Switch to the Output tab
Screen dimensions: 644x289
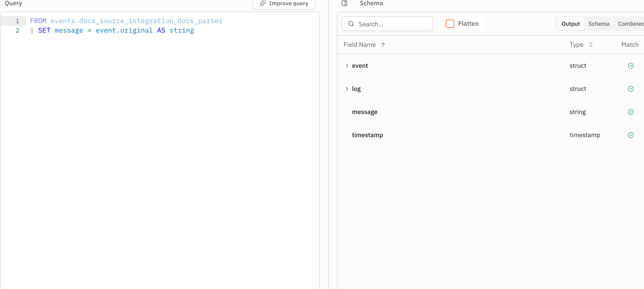[x=570, y=24]
